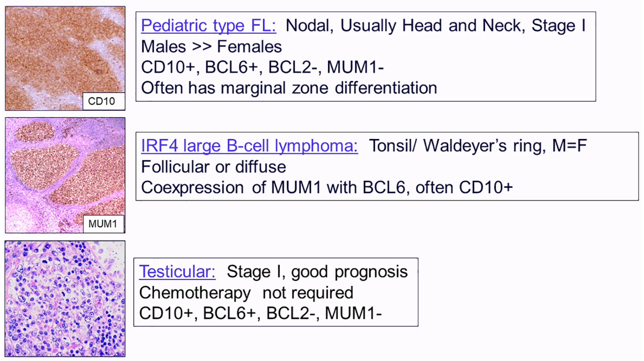The image size is (644, 361).
Task: Click 'Nodal, Usually Head and Neck' text
Action: 405,26
